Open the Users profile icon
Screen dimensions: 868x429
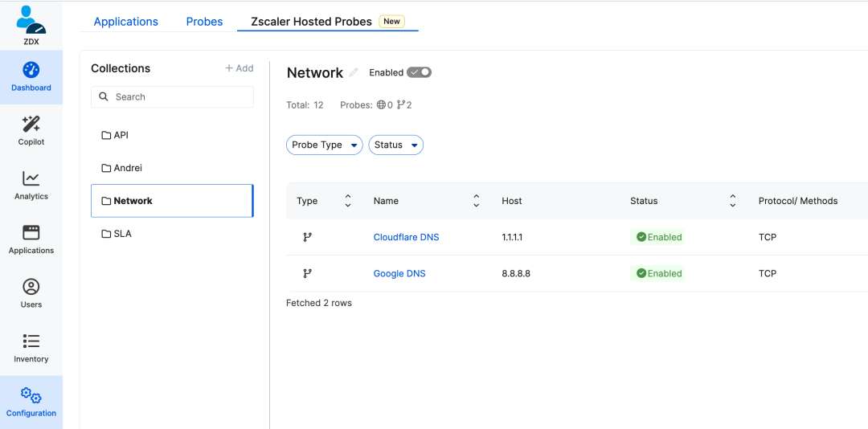(x=31, y=287)
